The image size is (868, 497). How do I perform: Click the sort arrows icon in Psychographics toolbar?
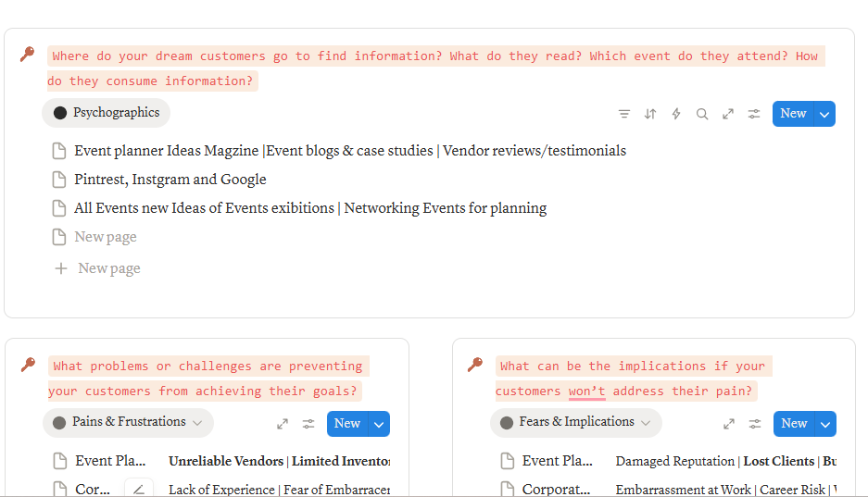click(650, 114)
